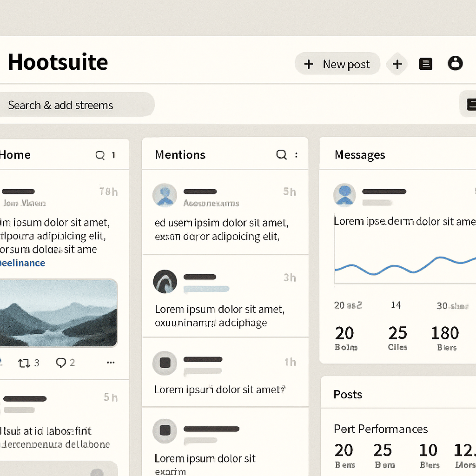Click the '5 h' timestamp in Home stream
This screenshot has height=476, width=476.
(111, 397)
